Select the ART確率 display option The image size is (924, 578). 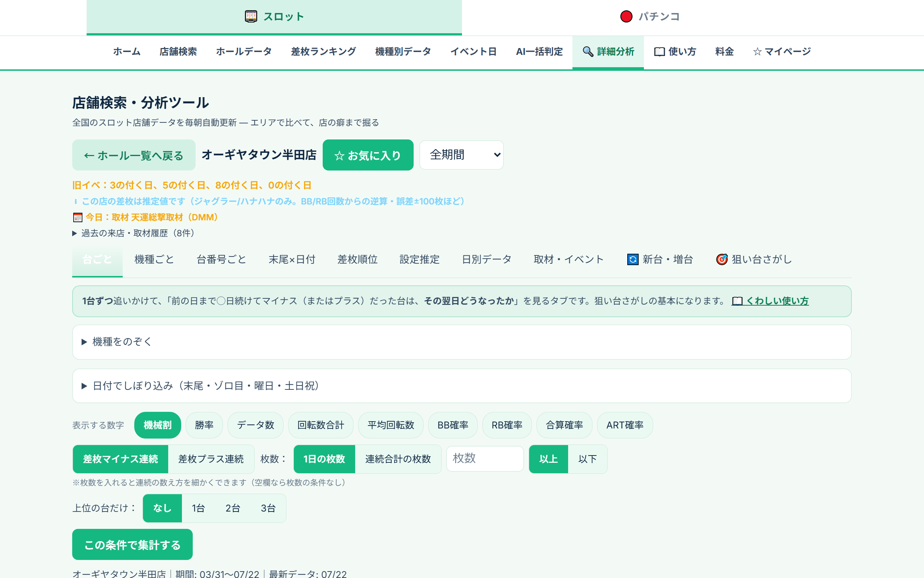(625, 425)
